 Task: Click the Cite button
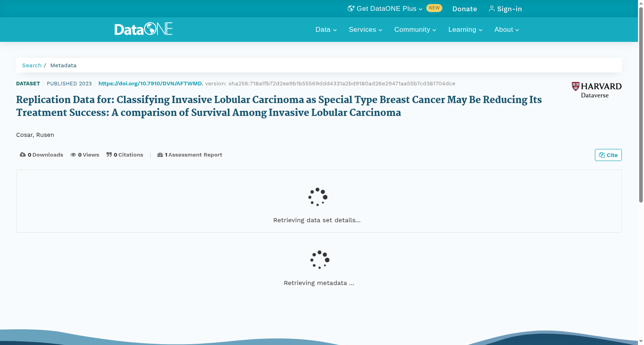(x=608, y=155)
